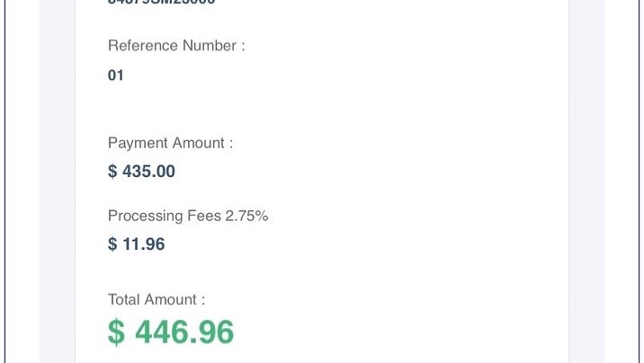
Task: Click the left lavender page margin
Action: [x=57, y=181]
